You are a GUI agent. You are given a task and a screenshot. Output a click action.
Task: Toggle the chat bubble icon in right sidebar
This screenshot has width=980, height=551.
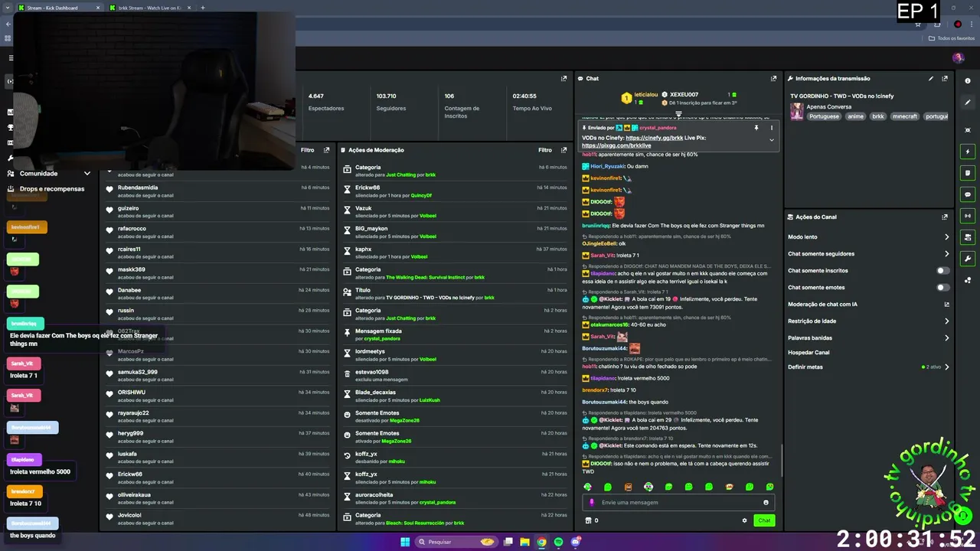tap(968, 194)
